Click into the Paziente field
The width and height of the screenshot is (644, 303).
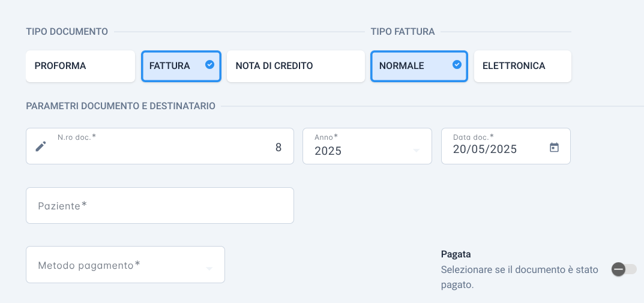click(160, 206)
